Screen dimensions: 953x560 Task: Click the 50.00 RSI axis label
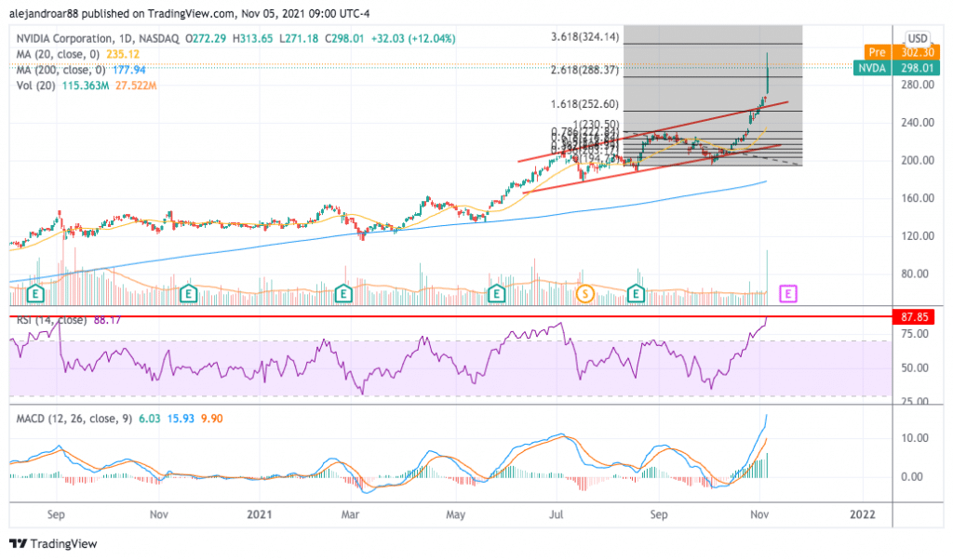coord(915,367)
